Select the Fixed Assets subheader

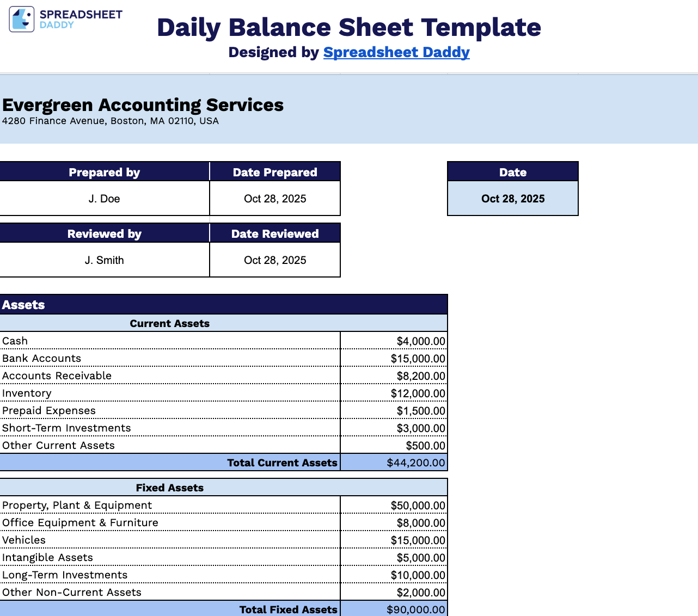(x=169, y=488)
